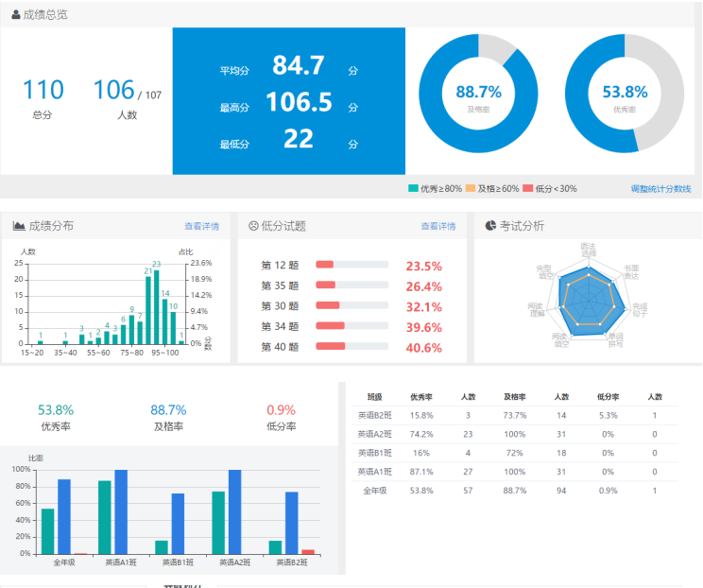Click the histogram bar labeled 21

(148, 310)
